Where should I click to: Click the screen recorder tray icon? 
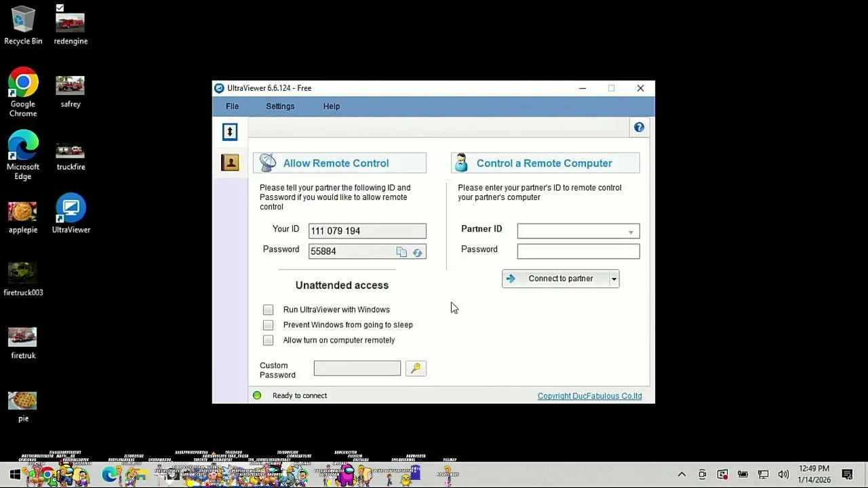pos(722,474)
